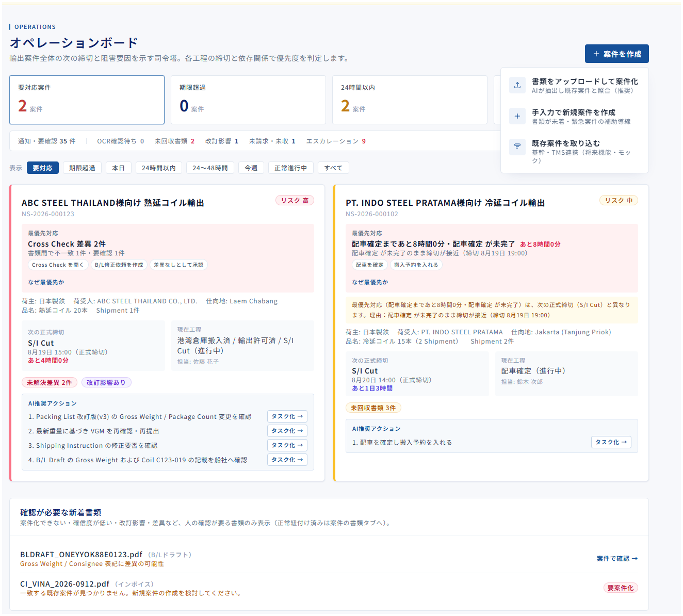Create task for Shipping Instruction 修正要否 action
Image resolution: width=683 pixels, height=616 pixels.
click(287, 445)
